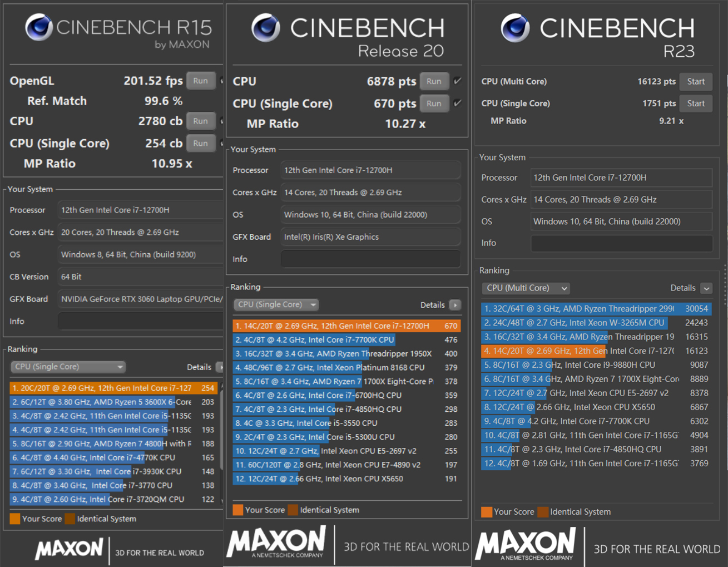Select the i7-6700HQ row in Release 20 ranking

click(x=347, y=395)
